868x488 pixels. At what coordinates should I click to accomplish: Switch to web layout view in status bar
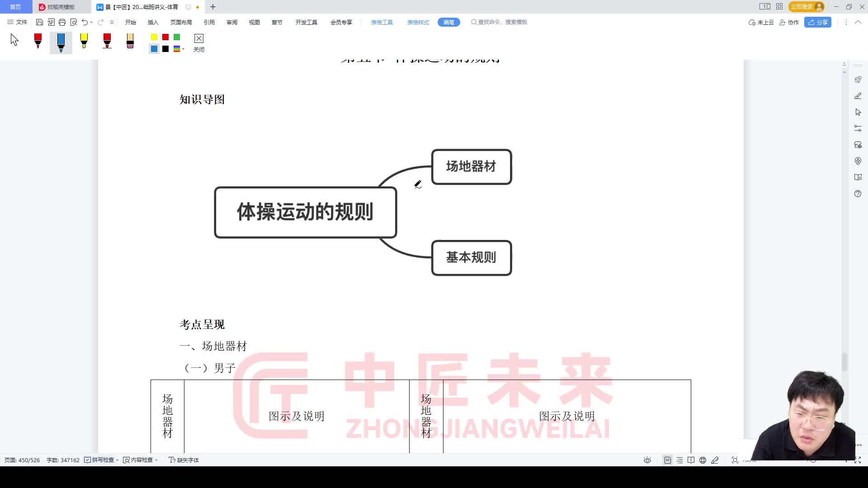703,460
